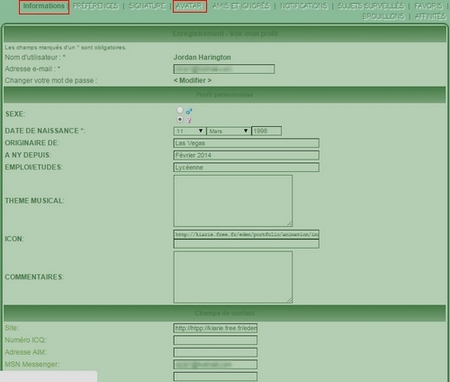450x382 pixels.
Task: Open the birth month dropdown showing Mars
Action: click(228, 131)
